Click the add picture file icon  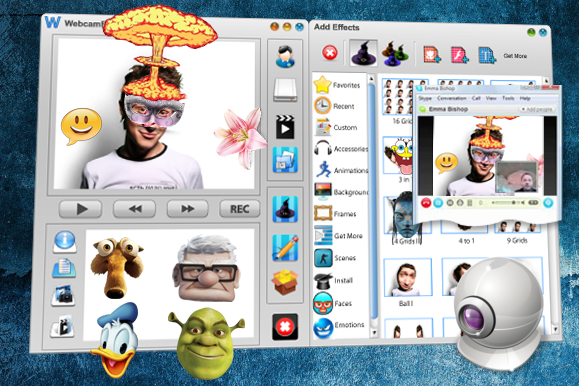pyautogui.click(x=432, y=55)
